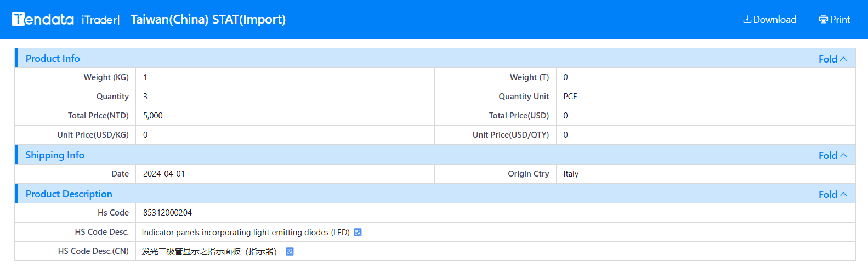868x272 pixels.
Task: Click the Weight (T) label
Action: [x=529, y=77]
